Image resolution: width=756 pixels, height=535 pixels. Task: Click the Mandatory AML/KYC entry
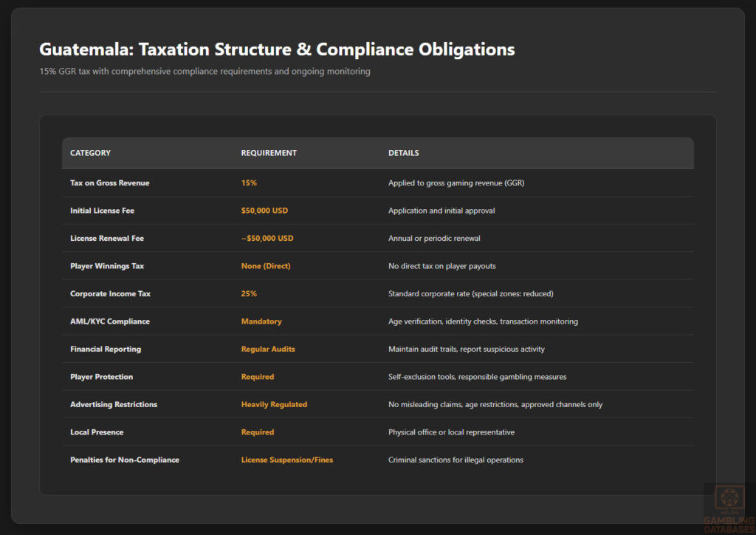click(261, 321)
